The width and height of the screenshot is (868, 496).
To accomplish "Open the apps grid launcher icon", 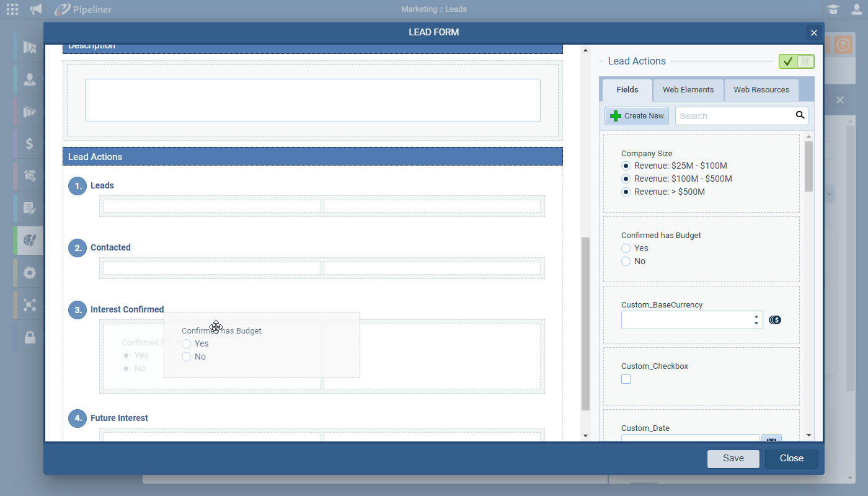I will [12, 9].
